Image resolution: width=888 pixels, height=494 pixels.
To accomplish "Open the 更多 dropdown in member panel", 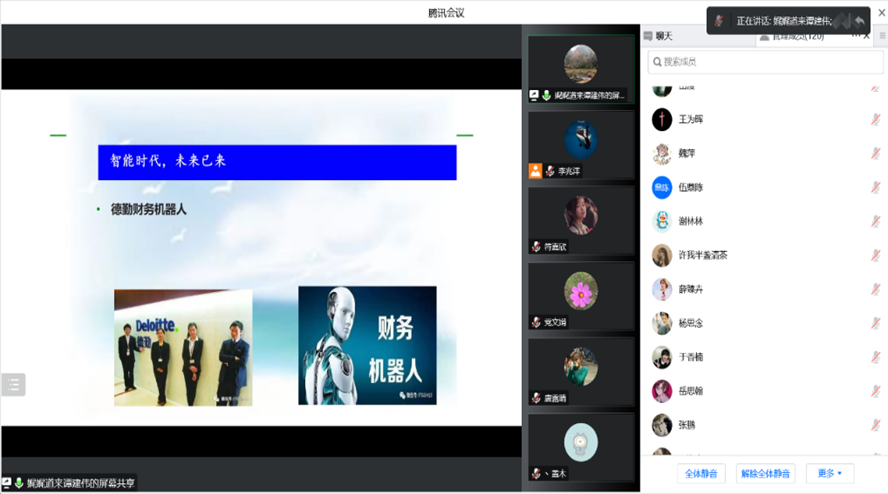I will coord(829,473).
